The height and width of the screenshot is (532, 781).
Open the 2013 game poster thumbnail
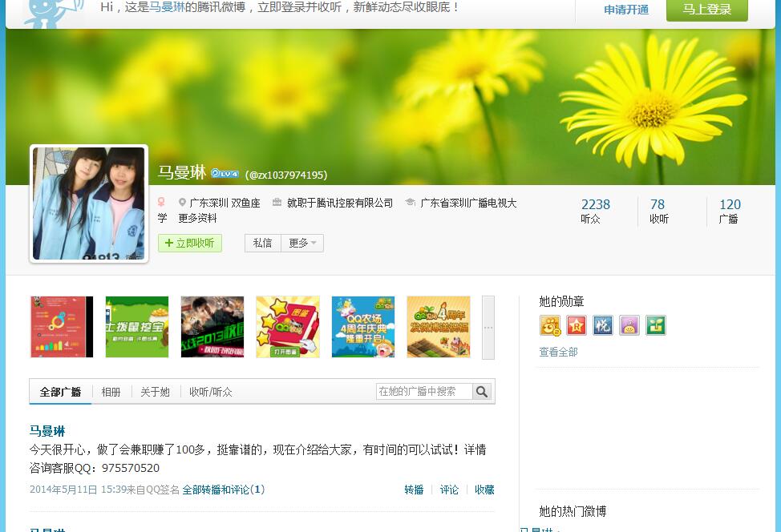pyautogui.click(x=212, y=327)
